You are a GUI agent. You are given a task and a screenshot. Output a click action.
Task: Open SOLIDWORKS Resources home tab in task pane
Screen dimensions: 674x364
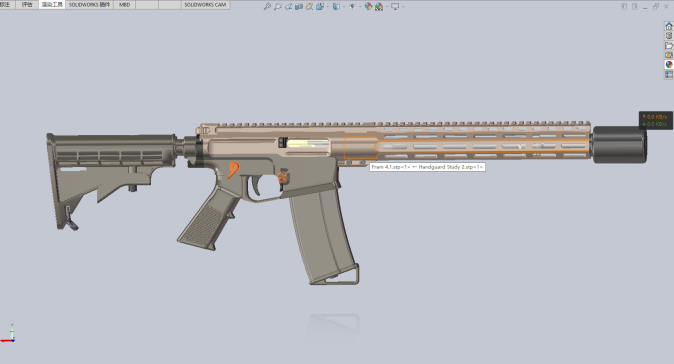pyautogui.click(x=669, y=26)
